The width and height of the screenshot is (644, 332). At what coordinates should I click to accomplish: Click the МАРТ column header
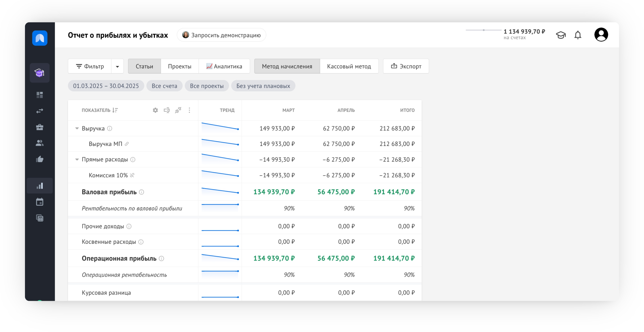tap(288, 110)
